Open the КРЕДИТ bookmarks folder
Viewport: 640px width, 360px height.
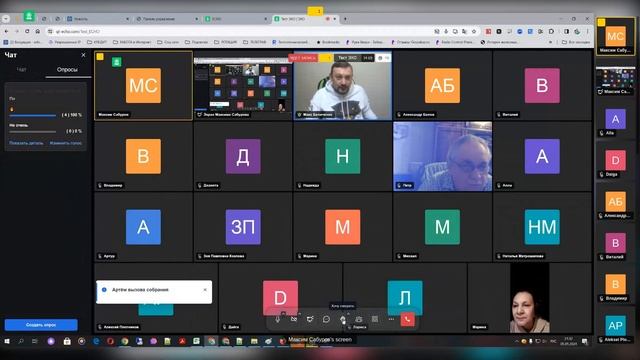point(97,42)
